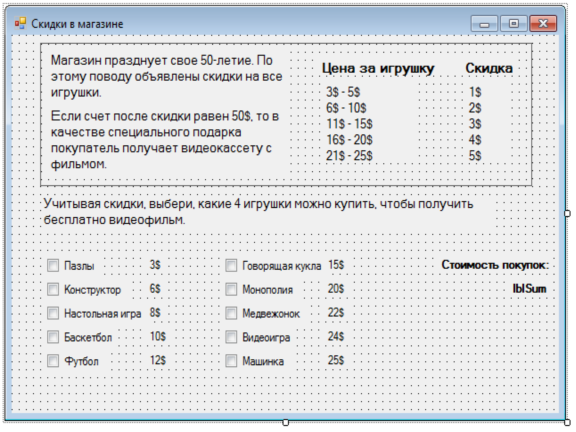Maximize the Скидки в магазине window

click(x=514, y=24)
